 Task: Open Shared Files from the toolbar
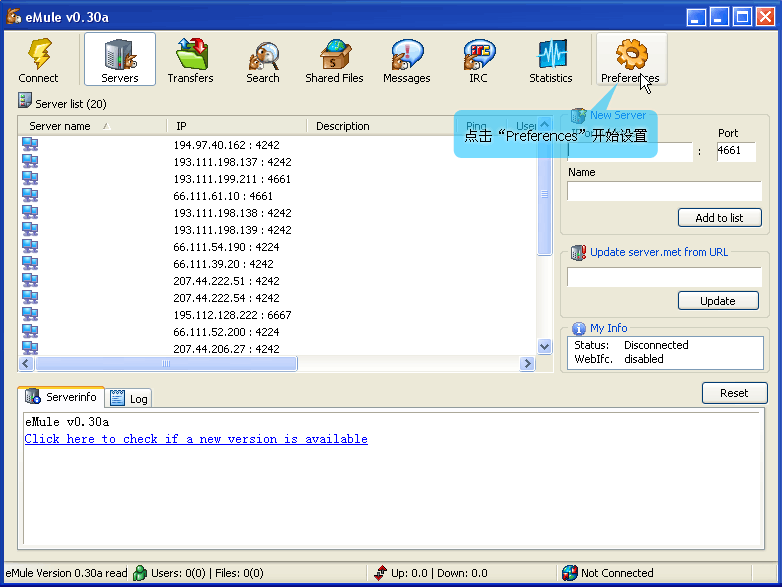pyautogui.click(x=334, y=59)
